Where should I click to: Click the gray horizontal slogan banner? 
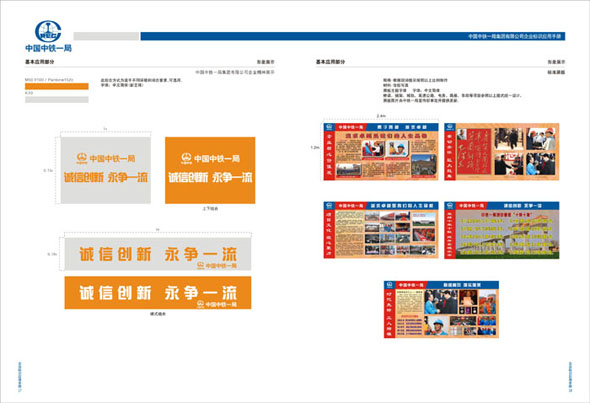coord(158,254)
